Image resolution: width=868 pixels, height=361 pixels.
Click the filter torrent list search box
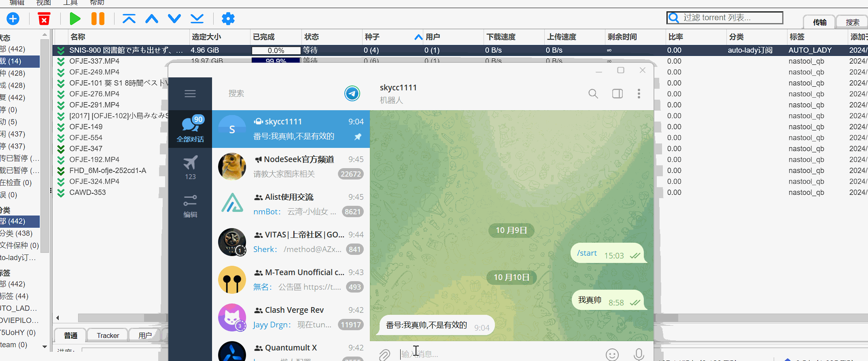(x=725, y=18)
